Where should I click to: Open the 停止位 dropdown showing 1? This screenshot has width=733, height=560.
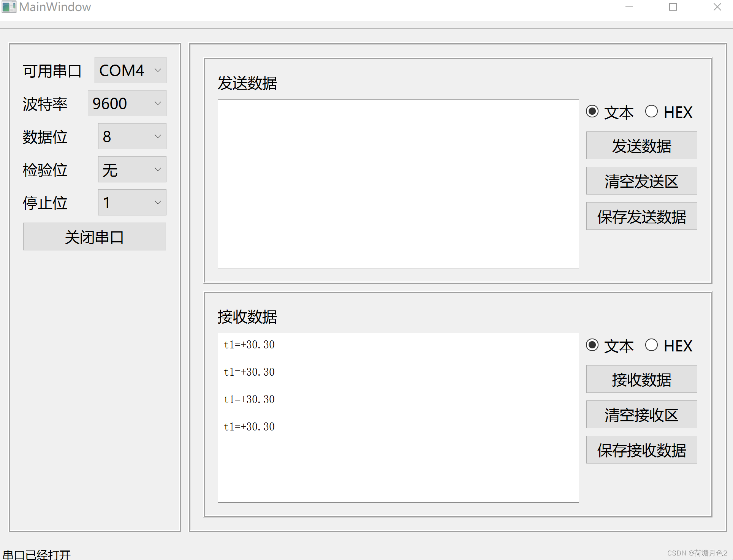coord(132,202)
